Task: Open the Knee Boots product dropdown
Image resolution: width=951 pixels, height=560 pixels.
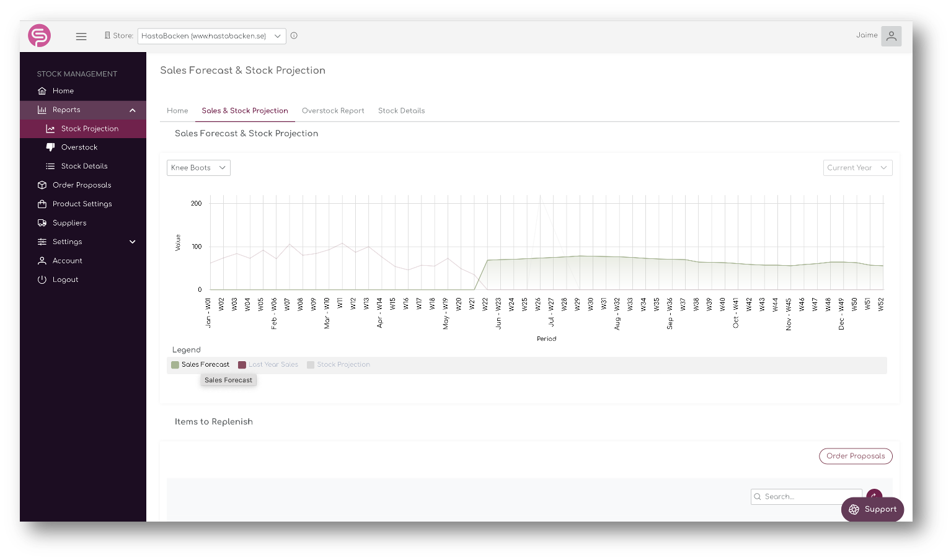Action: pyautogui.click(x=198, y=167)
